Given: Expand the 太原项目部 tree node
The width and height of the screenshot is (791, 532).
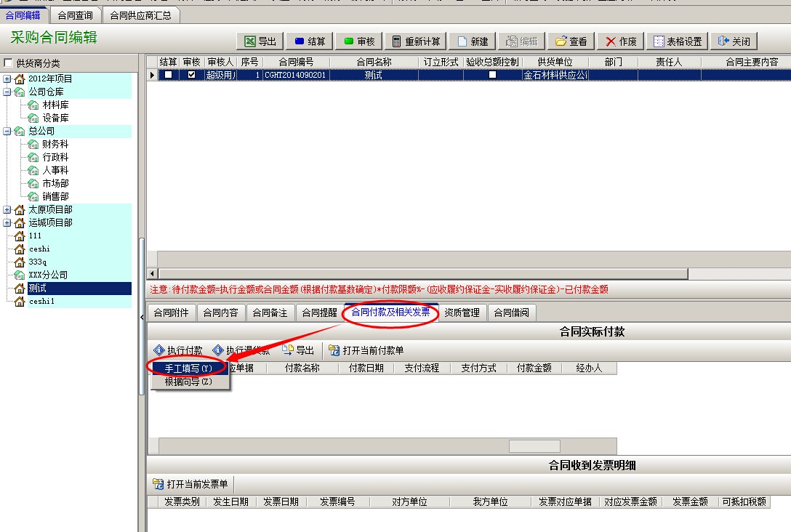Looking at the screenshot, I should pos(7,210).
